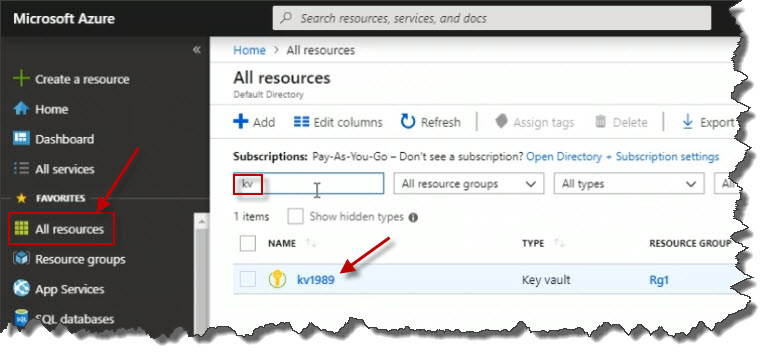Open Directory + Subscription settings link

click(622, 157)
